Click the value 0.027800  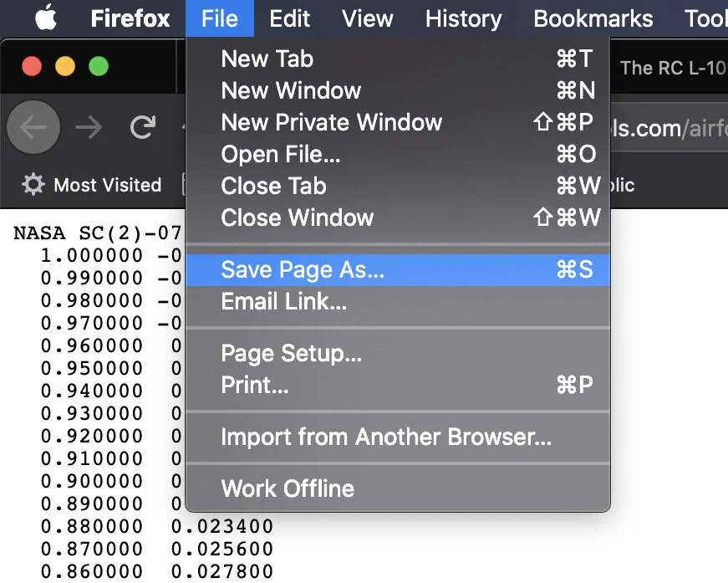pyautogui.click(x=222, y=571)
